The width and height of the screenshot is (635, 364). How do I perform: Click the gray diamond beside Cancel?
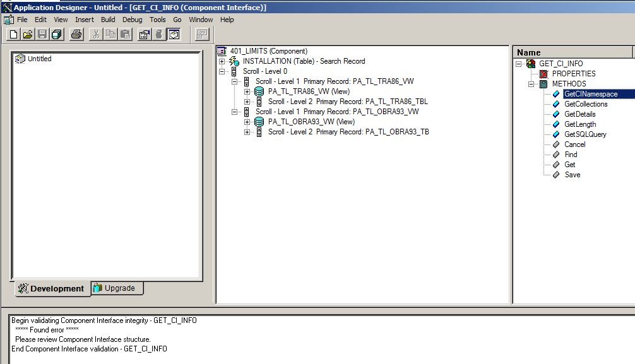(556, 144)
